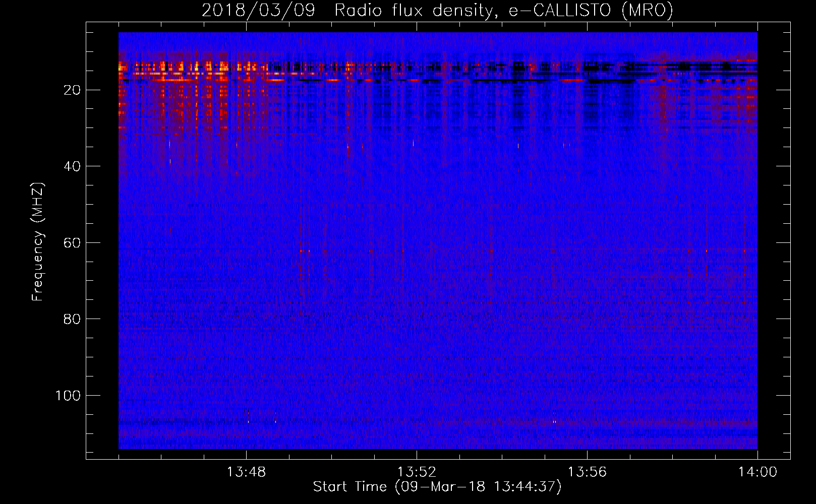Click the frequency tick label 80

[x=73, y=319]
